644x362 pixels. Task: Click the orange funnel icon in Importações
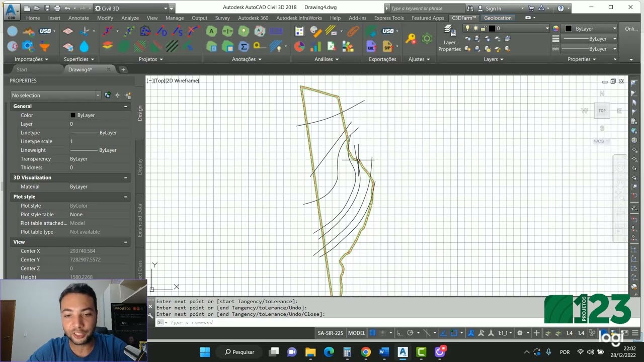pyautogui.click(x=44, y=47)
